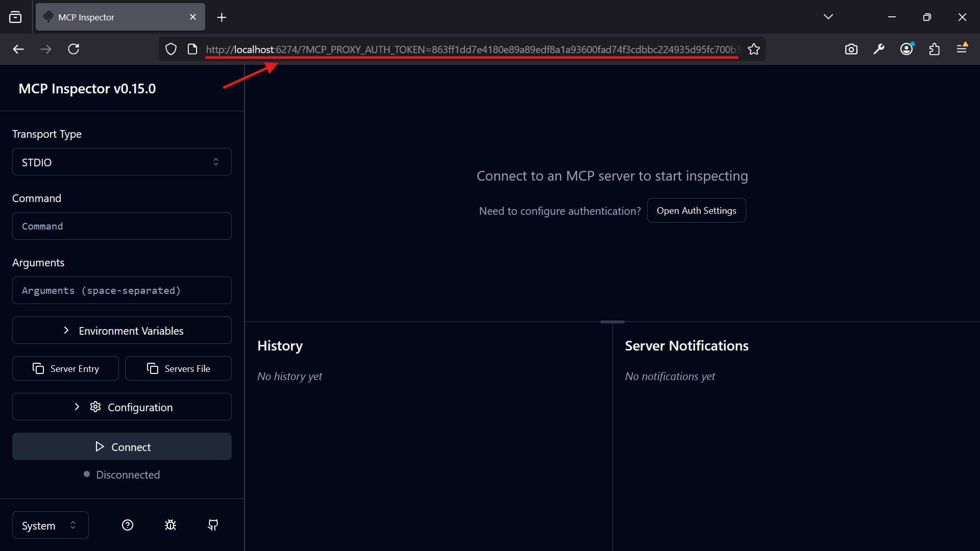980x551 pixels.
Task: Click the help question-mark icon
Action: [128, 525]
